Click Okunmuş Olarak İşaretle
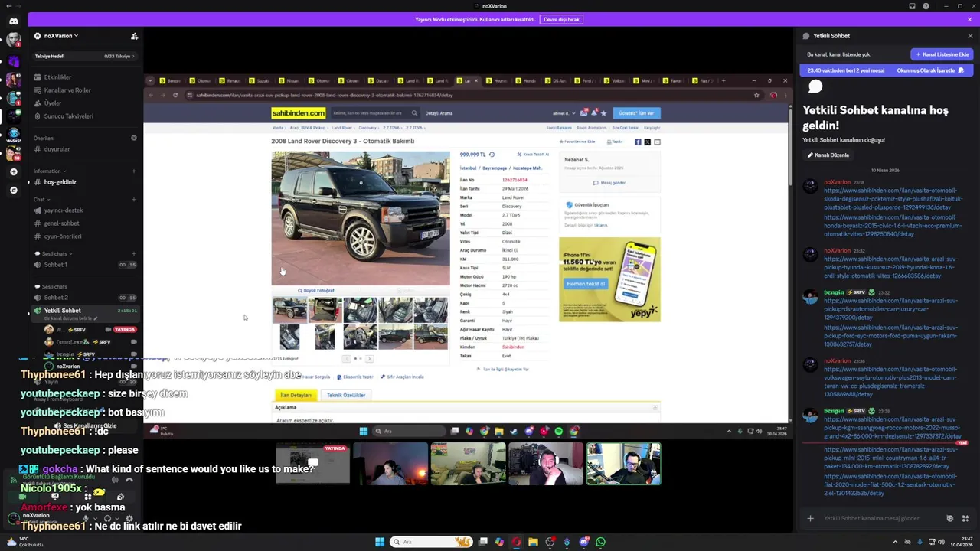980x551 pixels. pyautogui.click(x=929, y=70)
